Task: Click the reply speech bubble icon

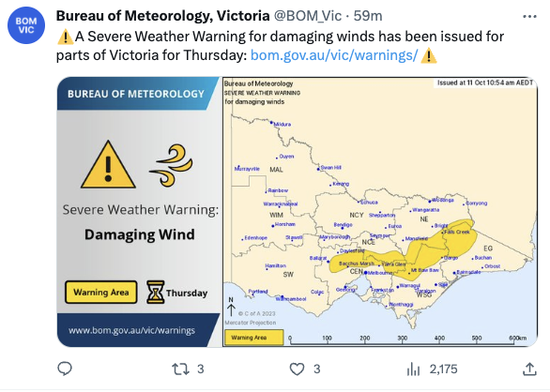Action: pos(65,369)
